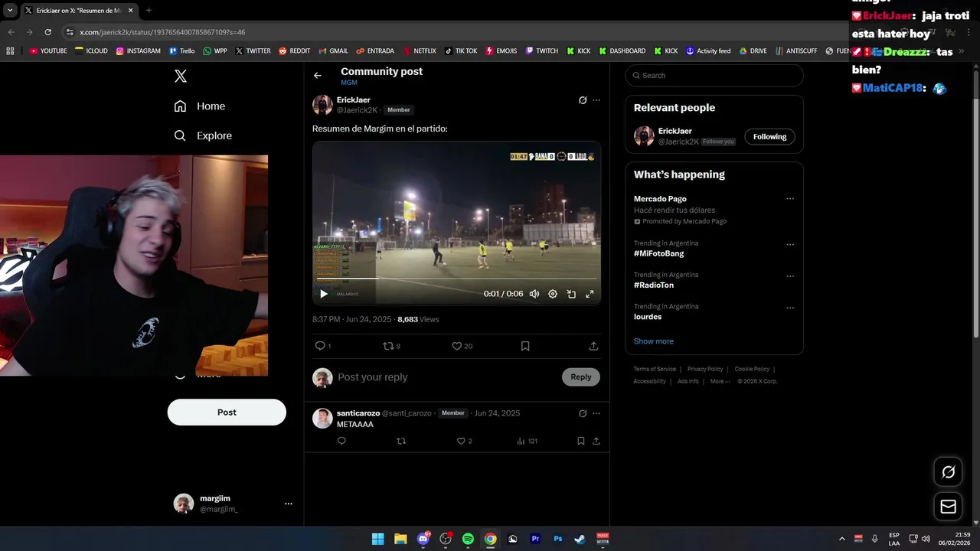Open the TWITCH bookmark
Screen dimensions: 980x551
click(x=542, y=51)
